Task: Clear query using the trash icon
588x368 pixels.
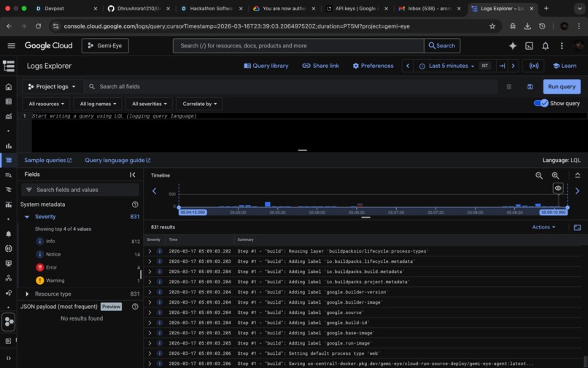Action: (509, 87)
